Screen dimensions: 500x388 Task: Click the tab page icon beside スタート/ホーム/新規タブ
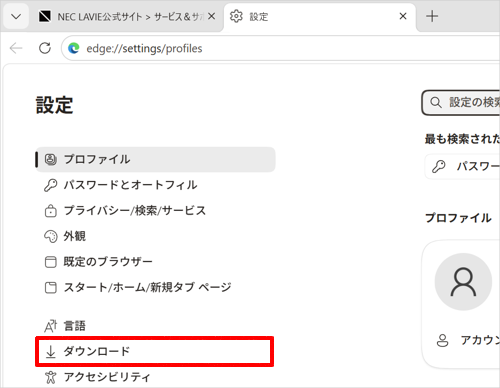point(50,287)
